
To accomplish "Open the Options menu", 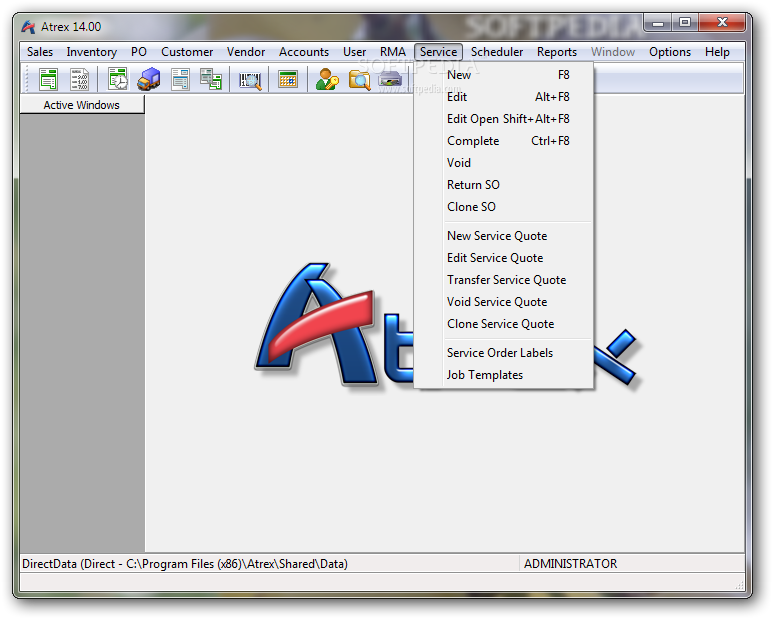I will coord(670,52).
